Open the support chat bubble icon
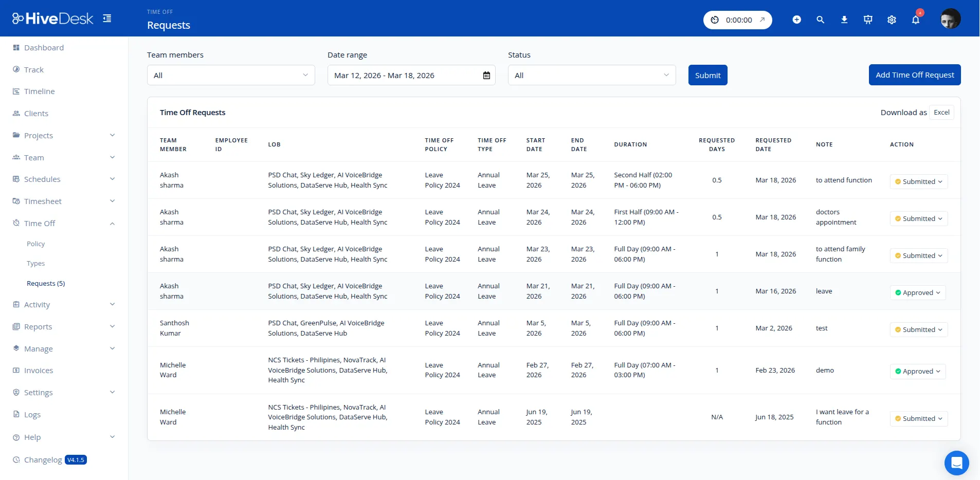Screen dimensions: 980x480 click(956, 463)
